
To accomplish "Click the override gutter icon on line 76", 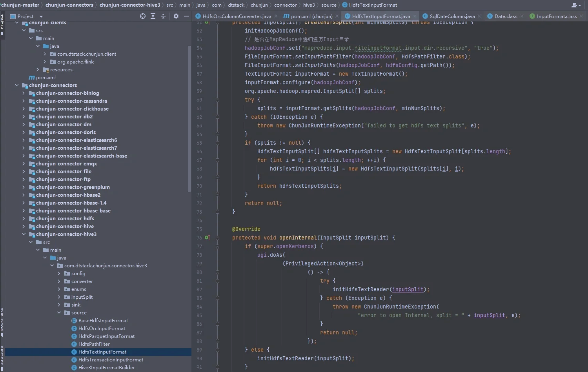I will (x=207, y=238).
